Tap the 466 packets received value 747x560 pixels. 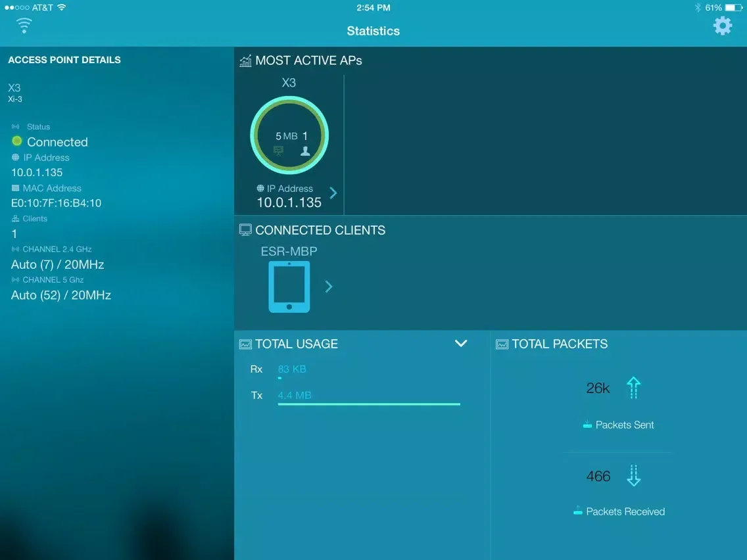(598, 476)
